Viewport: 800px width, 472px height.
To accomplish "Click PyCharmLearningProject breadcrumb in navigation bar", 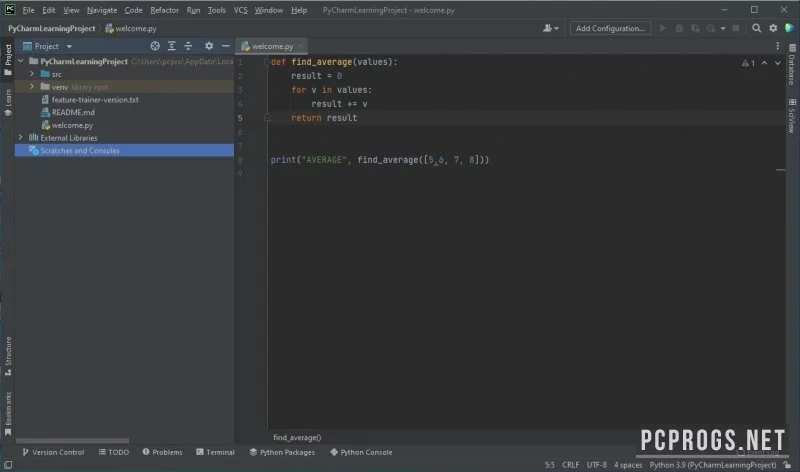I will (52, 29).
